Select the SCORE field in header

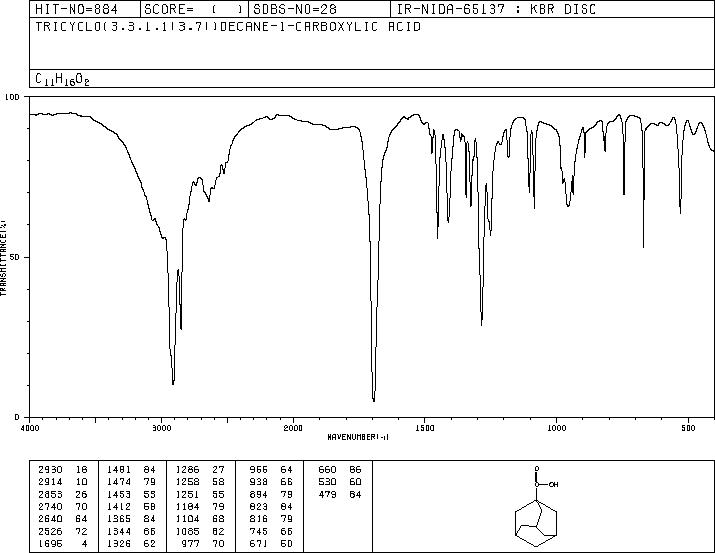193,9
